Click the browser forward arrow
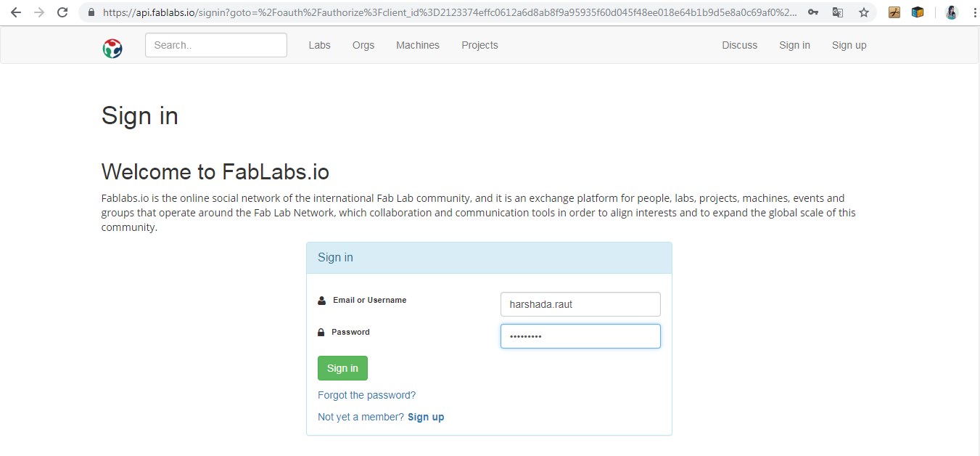This screenshot has height=456, width=980. tap(39, 12)
